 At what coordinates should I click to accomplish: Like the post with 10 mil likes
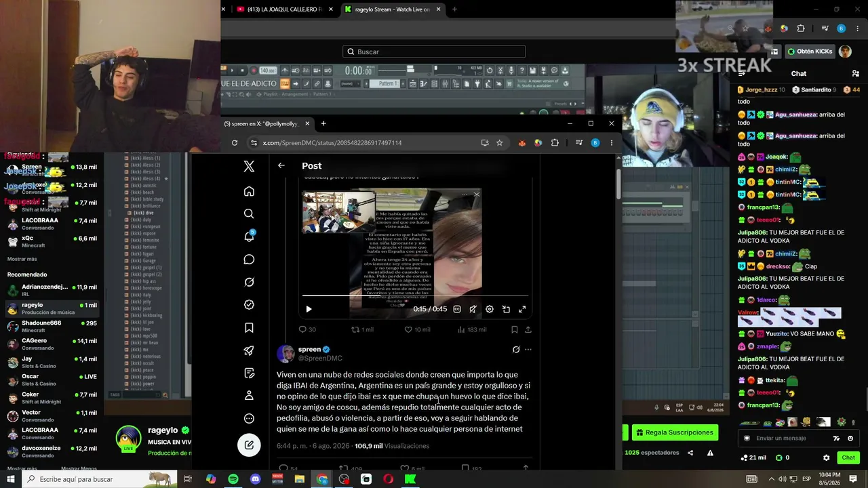[x=418, y=329]
